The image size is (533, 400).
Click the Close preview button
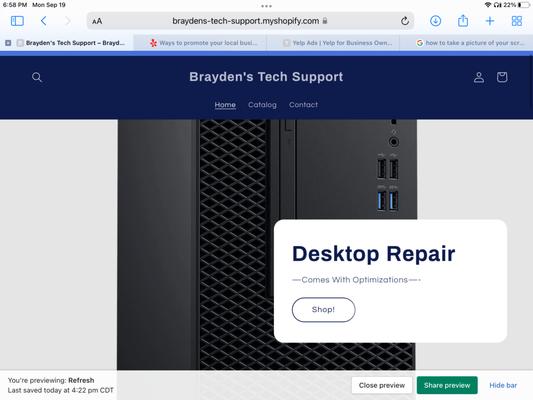382,385
